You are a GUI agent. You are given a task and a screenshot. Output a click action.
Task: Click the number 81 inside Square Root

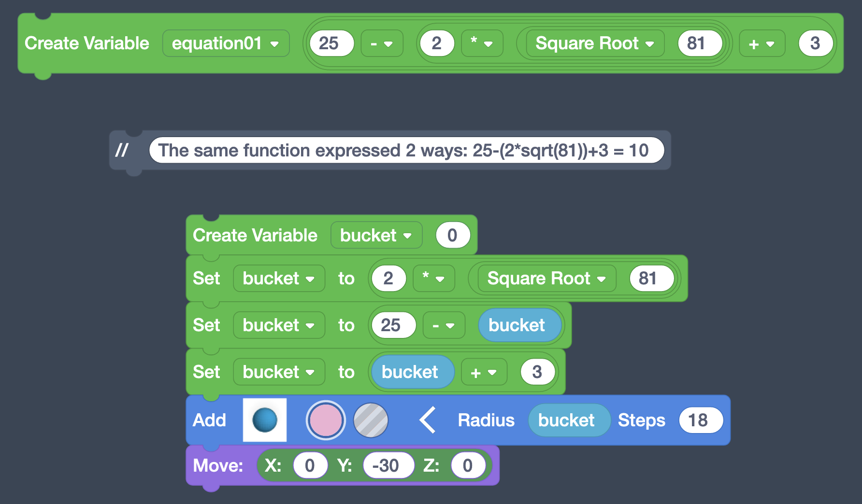699,43
